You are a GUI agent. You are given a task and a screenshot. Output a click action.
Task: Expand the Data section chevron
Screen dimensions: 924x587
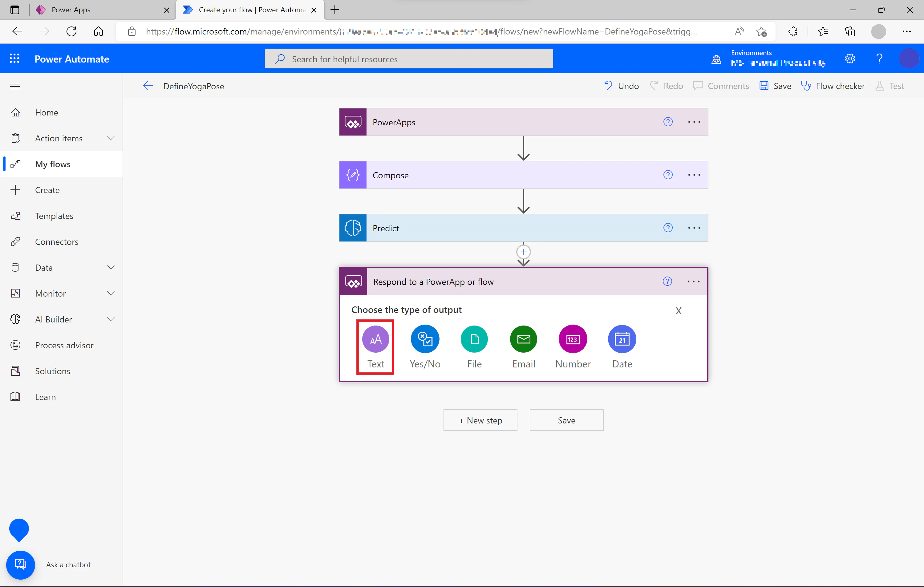pos(111,267)
